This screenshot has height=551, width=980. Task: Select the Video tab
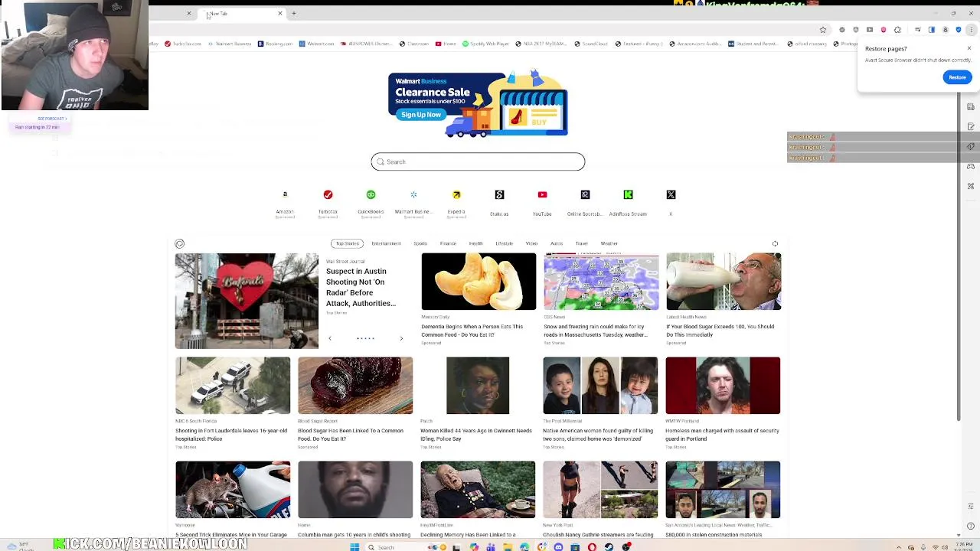click(x=531, y=243)
